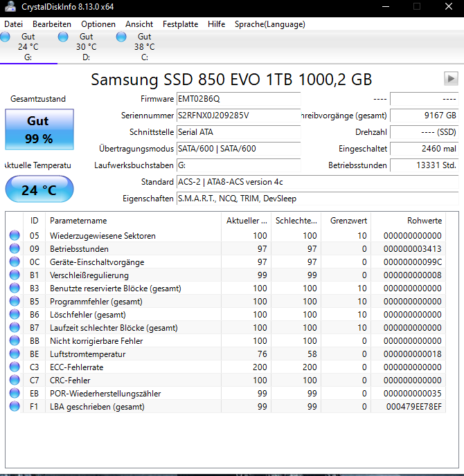Viewport: 464px width, 476px height.
Task: Click the Seriennummer field
Action: tap(238, 116)
